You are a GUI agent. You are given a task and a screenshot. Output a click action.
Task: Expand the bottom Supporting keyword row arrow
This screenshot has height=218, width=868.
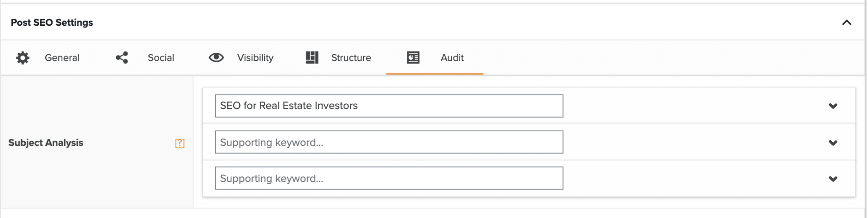pos(833,179)
